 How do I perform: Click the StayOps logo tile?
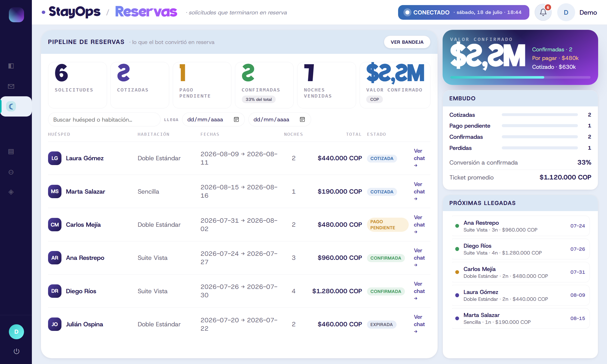coord(16,15)
